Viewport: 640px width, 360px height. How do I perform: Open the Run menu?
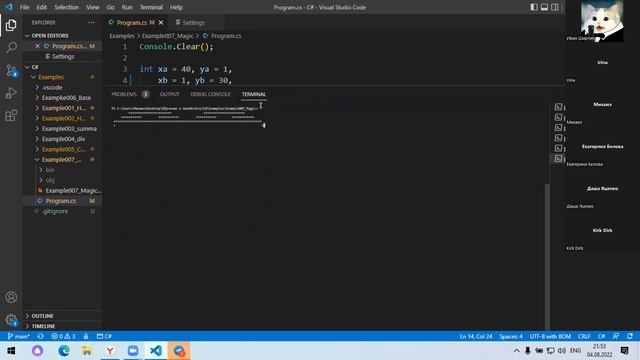click(x=127, y=7)
